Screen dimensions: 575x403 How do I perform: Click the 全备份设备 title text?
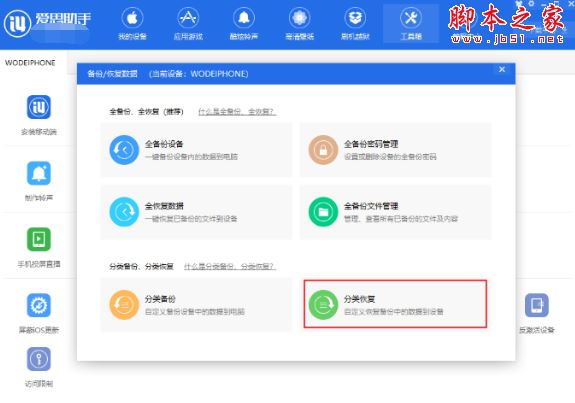(x=164, y=144)
